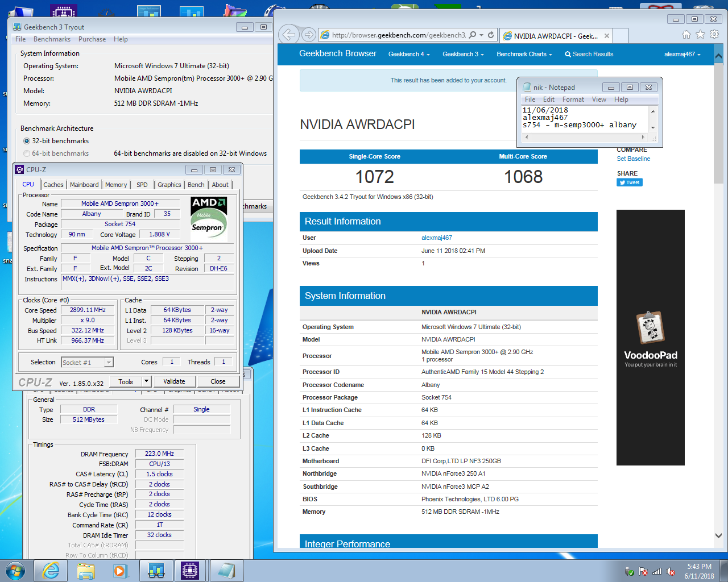Open the alexmaj467 account dropdown
Image resolution: width=728 pixels, height=582 pixels.
[x=682, y=54]
